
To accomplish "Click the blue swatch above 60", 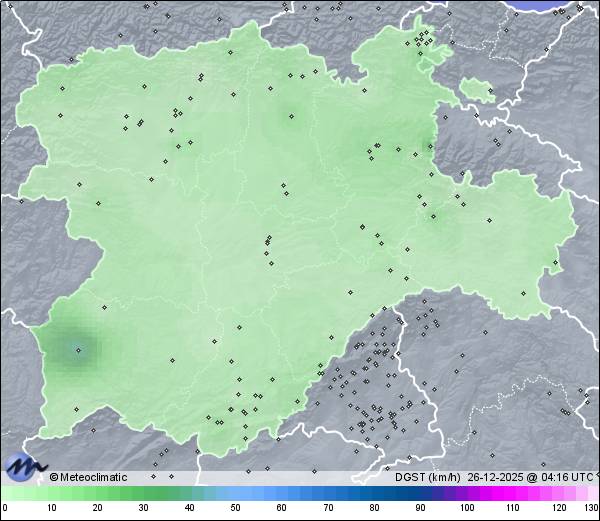I will click(x=281, y=493).
